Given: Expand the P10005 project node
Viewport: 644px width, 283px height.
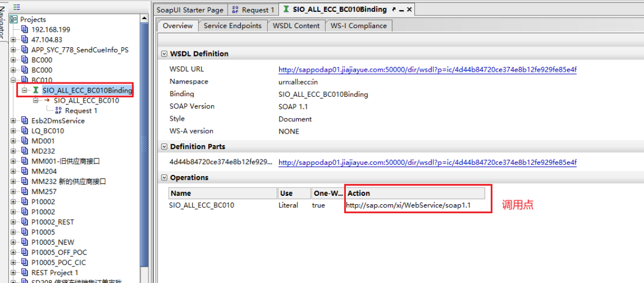Looking at the screenshot, I should pyautogui.click(x=13, y=232).
